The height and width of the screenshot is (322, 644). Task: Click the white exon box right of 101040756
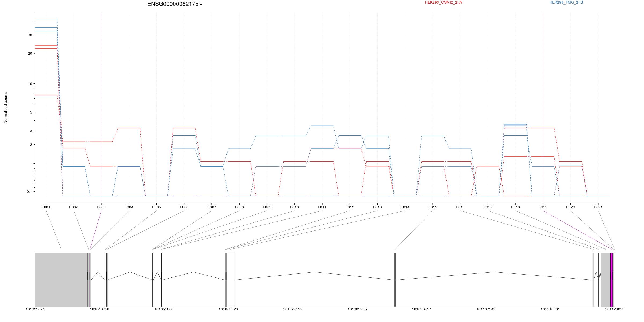tap(105, 280)
